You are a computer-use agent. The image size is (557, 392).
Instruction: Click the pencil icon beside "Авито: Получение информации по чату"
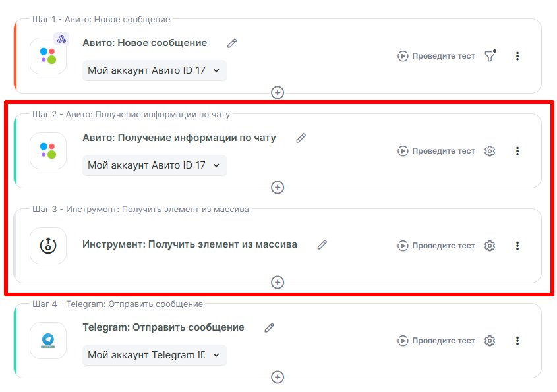[301, 138]
